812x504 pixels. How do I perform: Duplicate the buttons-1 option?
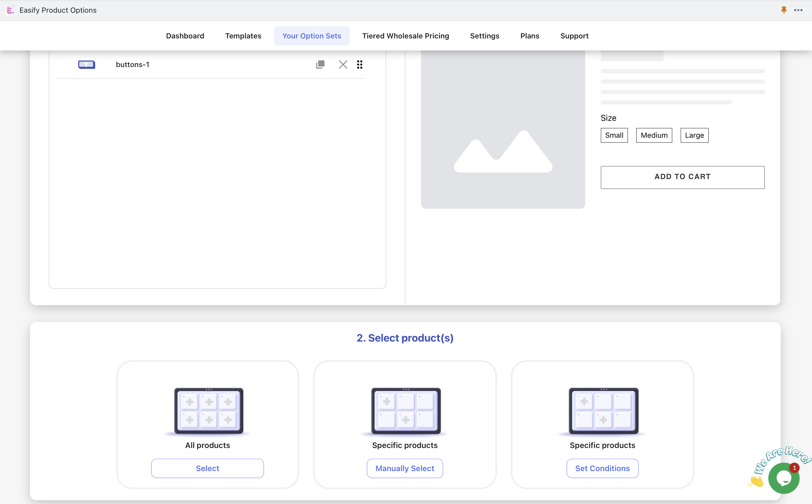(320, 64)
